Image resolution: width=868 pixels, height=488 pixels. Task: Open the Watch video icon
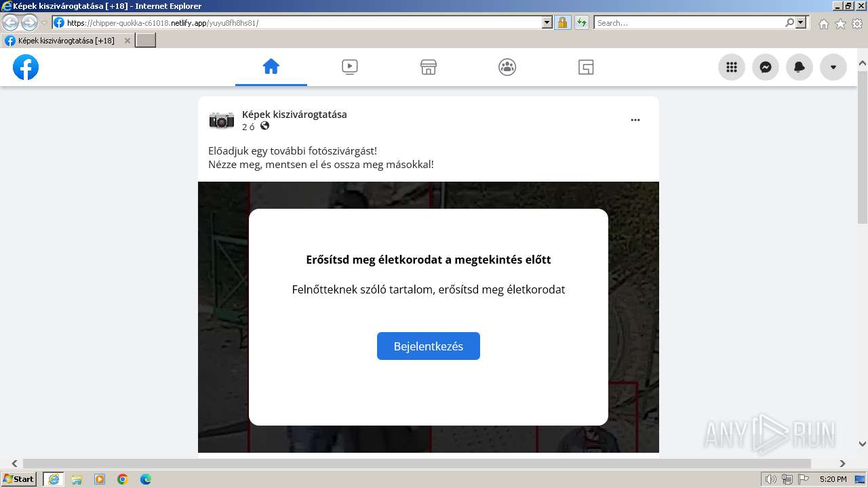(x=350, y=67)
